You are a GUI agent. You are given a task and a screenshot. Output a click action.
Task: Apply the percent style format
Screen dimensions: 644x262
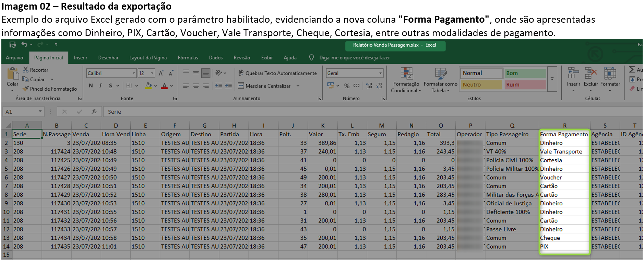click(x=347, y=86)
